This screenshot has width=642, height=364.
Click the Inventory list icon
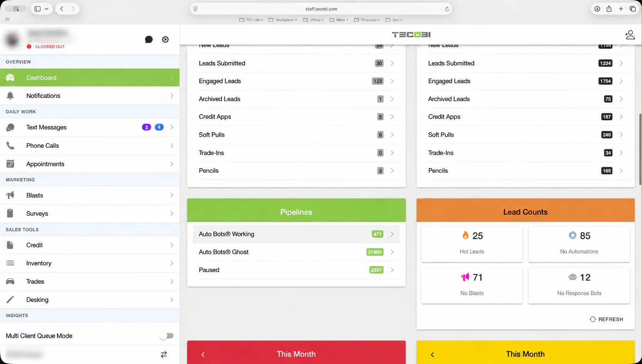10,263
